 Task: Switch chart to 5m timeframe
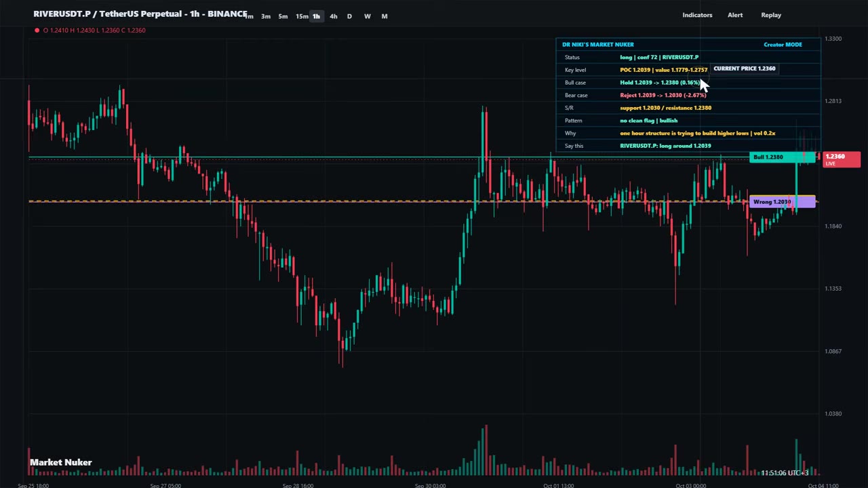283,16
